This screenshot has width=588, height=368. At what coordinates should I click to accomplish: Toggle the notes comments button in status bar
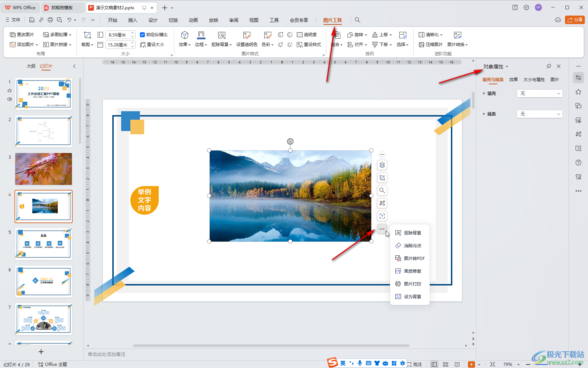pos(415,364)
